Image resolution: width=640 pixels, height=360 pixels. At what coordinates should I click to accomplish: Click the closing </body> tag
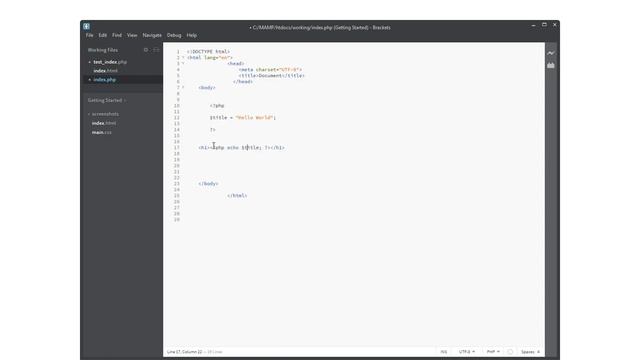coord(208,184)
